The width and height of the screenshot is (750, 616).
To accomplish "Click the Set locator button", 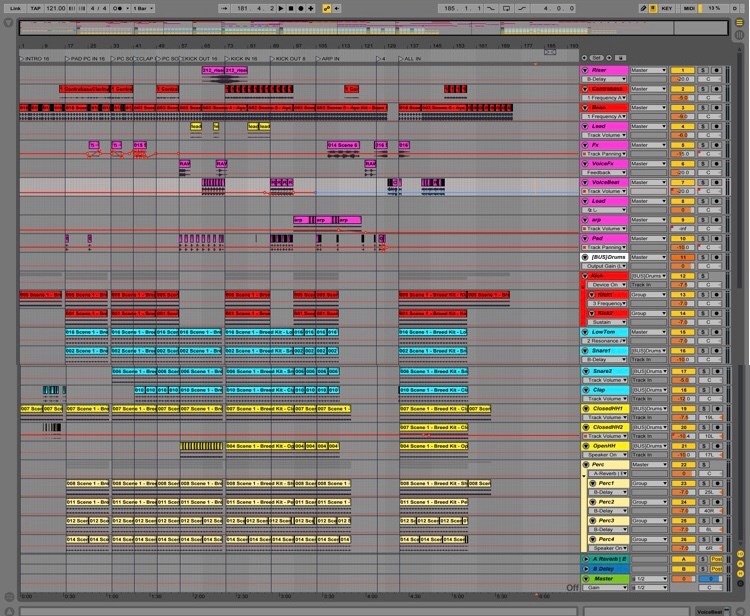I will (x=596, y=57).
